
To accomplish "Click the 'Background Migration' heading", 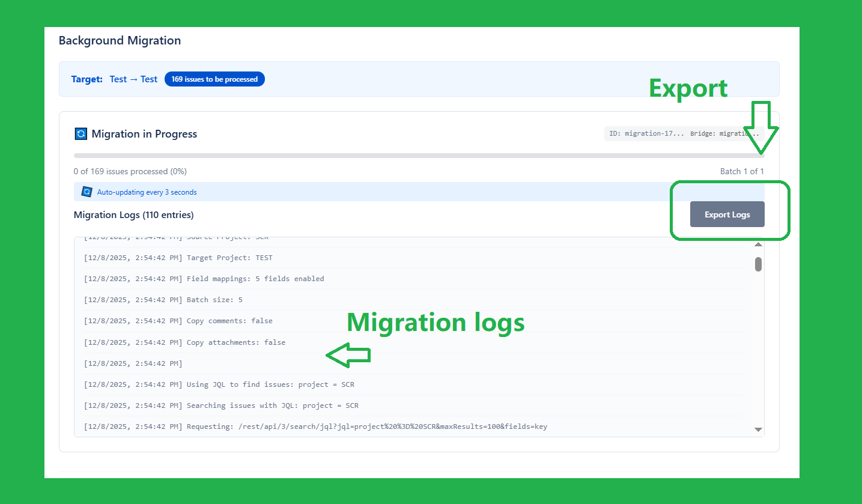I will point(120,41).
